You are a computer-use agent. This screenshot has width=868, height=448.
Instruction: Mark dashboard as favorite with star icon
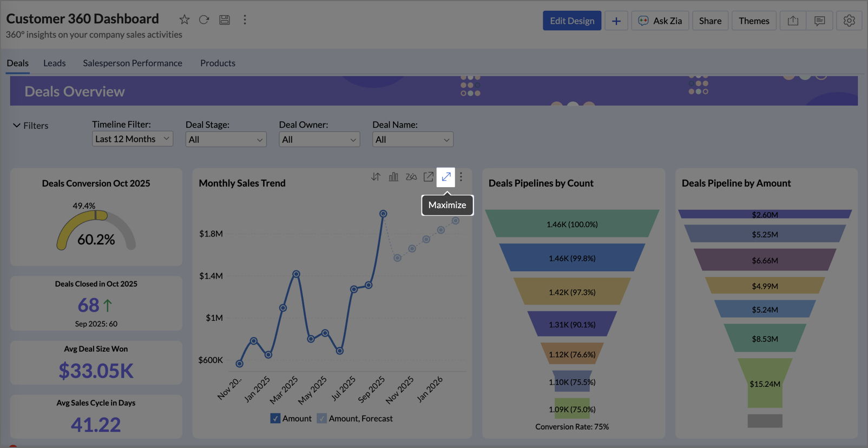(185, 20)
